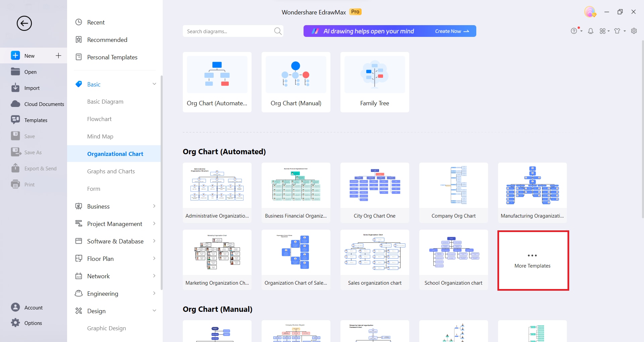Click the Export & Send icon
The width and height of the screenshot is (644, 342).
[x=15, y=168]
